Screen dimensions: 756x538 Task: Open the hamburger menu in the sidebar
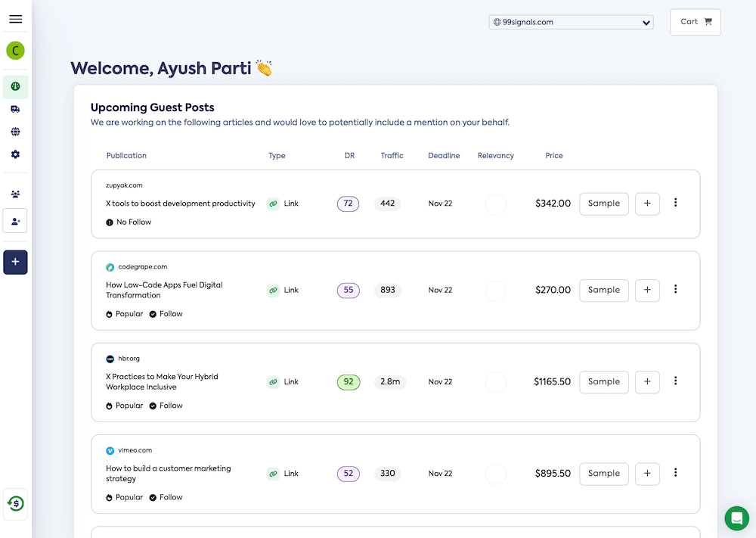(x=15, y=19)
